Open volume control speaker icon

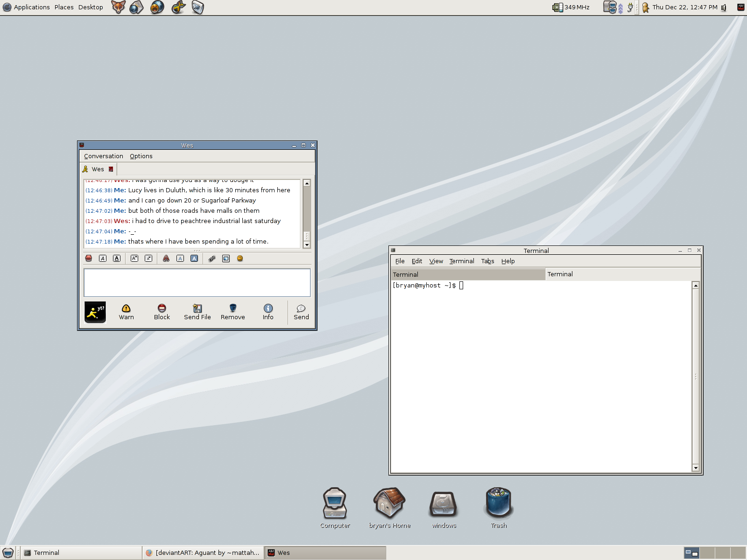click(x=724, y=7)
